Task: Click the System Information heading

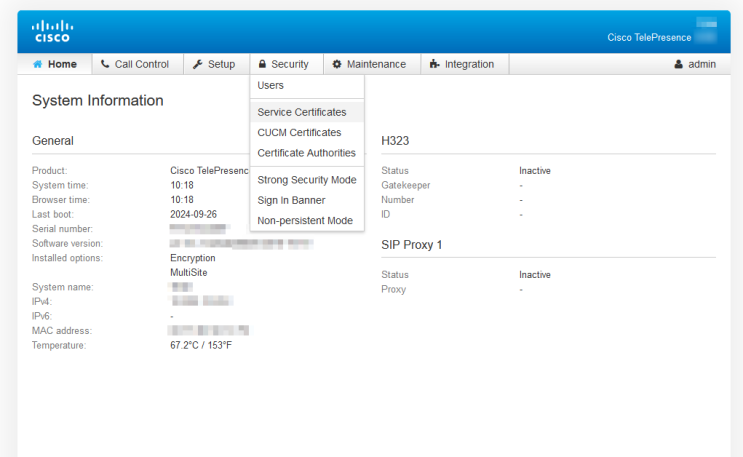Action: (x=98, y=101)
